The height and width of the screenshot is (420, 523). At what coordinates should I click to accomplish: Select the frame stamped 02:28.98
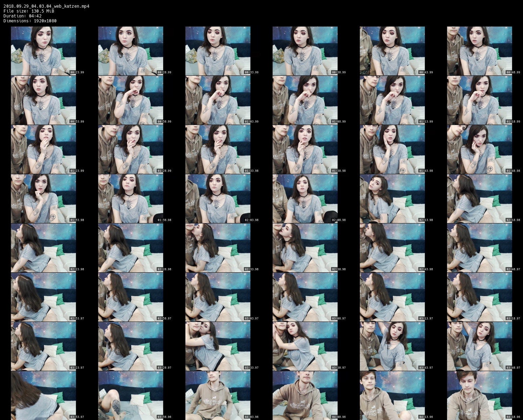pos(131,248)
